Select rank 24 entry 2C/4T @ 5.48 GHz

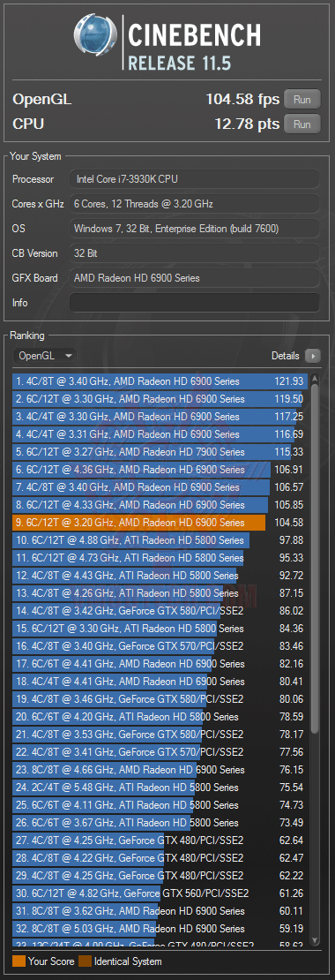point(160,787)
